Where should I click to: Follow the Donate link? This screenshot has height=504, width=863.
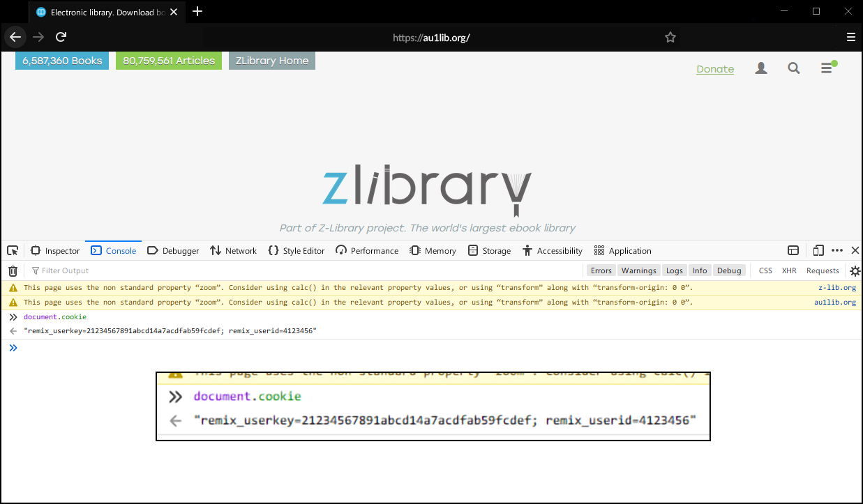(x=715, y=69)
